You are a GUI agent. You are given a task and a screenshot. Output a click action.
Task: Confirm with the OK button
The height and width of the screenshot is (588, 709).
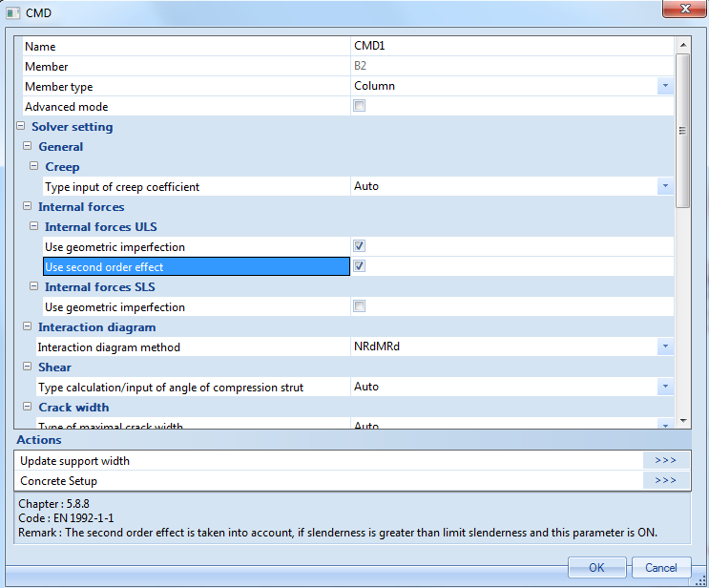(596, 567)
